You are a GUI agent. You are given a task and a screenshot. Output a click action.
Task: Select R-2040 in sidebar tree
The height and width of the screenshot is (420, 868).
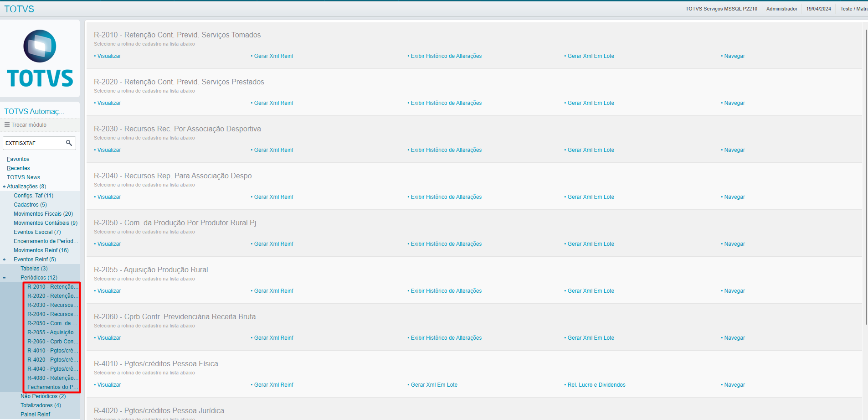point(53,314)
